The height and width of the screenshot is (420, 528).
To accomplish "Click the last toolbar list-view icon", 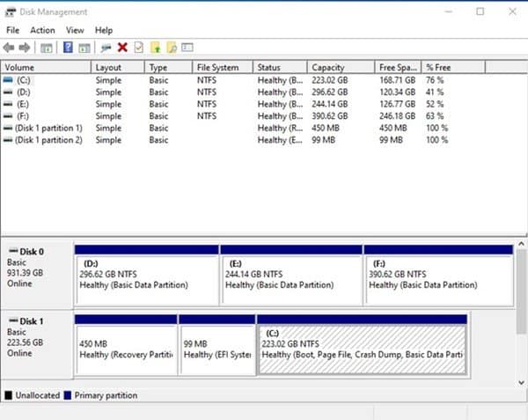I will tap(187, 48).
